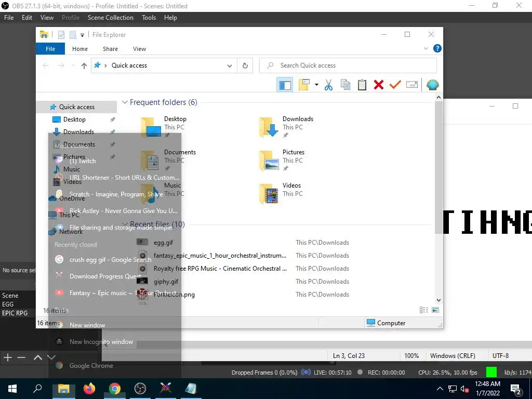
Task: Click the orange checkmark toolbar icon
Action: pyautogui.click(x=395, y=85)
